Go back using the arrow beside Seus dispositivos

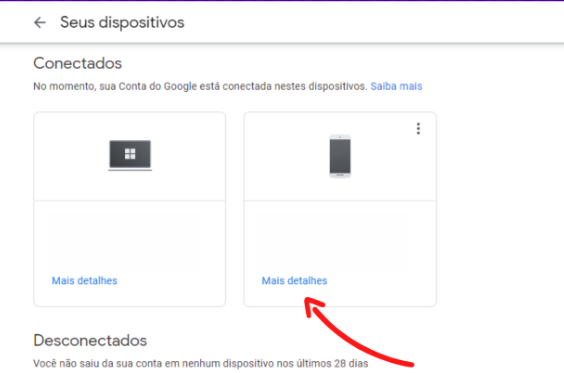(x=40, y=23)
